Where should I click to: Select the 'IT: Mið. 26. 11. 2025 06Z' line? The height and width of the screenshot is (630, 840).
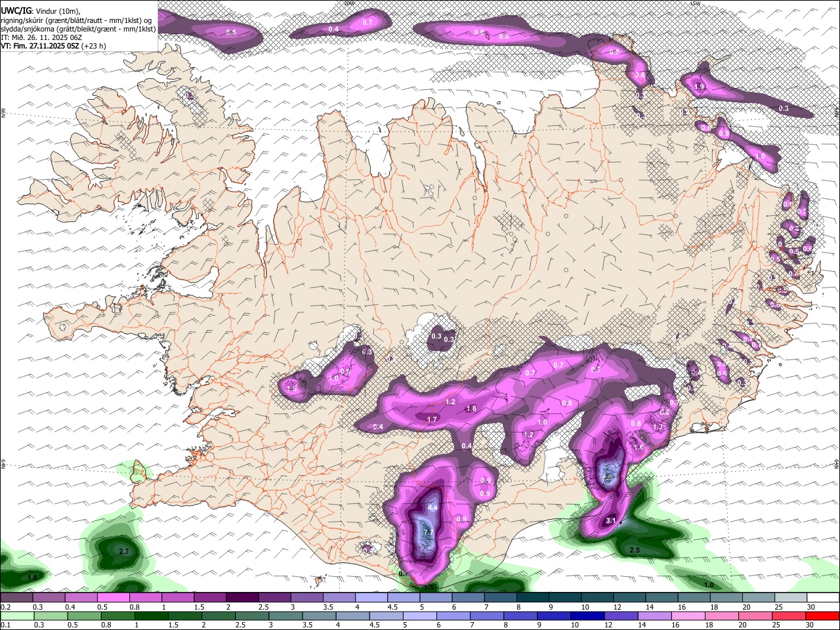click(x=41, y=37)
